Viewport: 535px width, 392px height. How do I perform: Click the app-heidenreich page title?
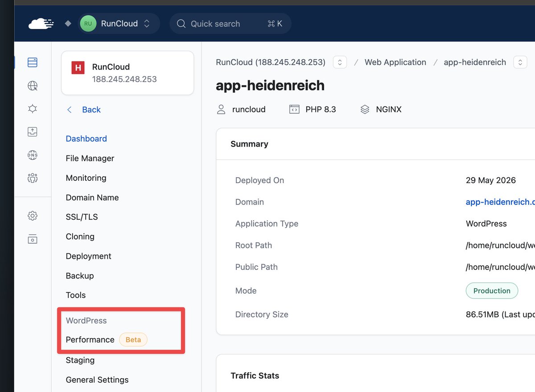(270, 85)
